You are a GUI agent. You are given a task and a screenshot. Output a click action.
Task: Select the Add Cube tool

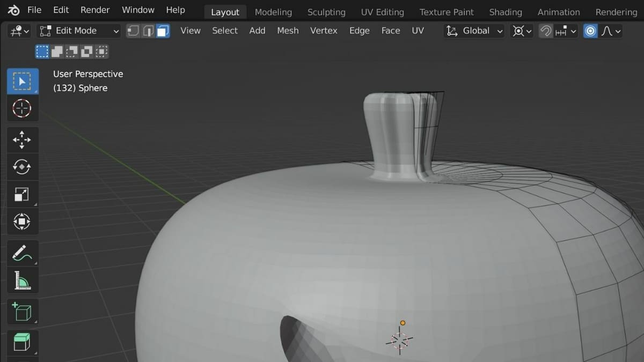[23, 312]
